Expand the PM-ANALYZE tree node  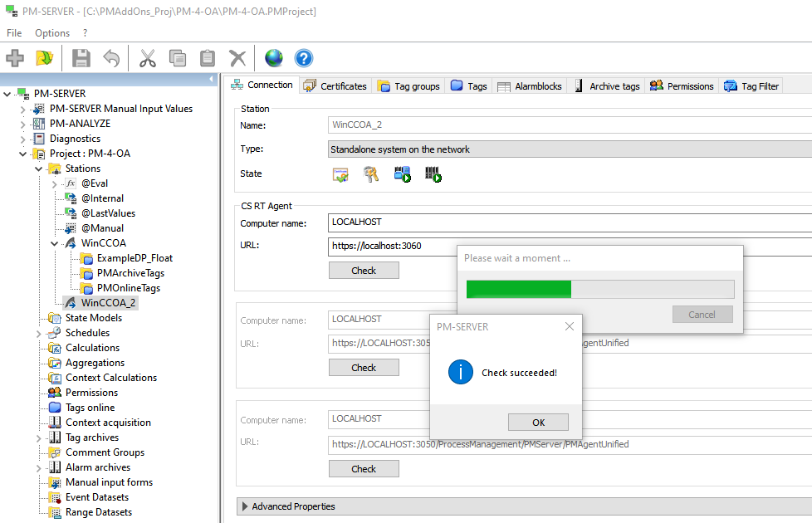click(x=23, y=124)
